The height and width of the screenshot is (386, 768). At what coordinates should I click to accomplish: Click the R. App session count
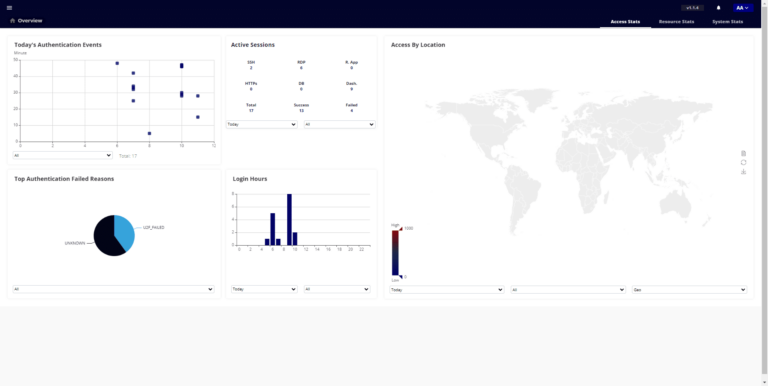tap(351, 68)
